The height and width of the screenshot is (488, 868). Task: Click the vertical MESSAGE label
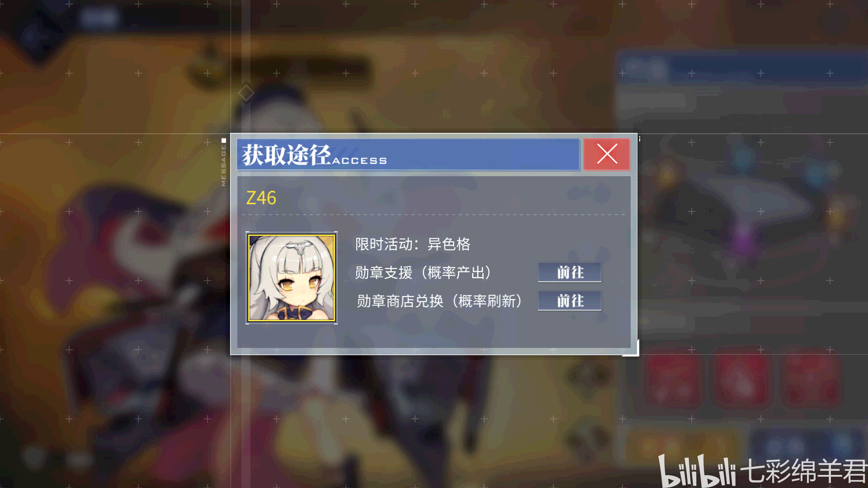coord(223,165)
